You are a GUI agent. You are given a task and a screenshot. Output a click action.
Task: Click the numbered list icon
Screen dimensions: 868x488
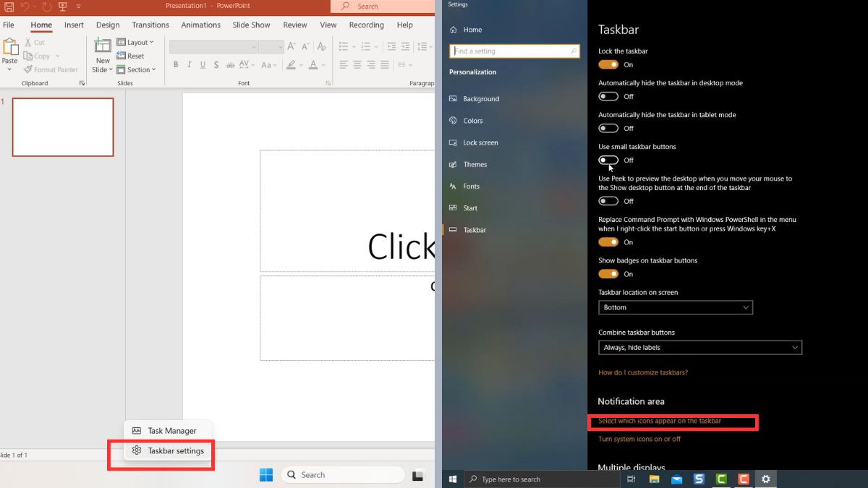coord(365,46)
